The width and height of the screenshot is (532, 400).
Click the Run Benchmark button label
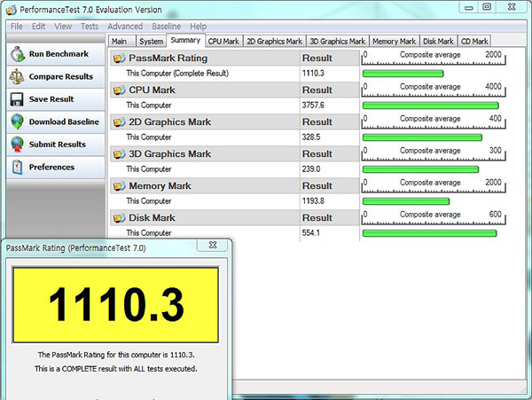[59, 54]
